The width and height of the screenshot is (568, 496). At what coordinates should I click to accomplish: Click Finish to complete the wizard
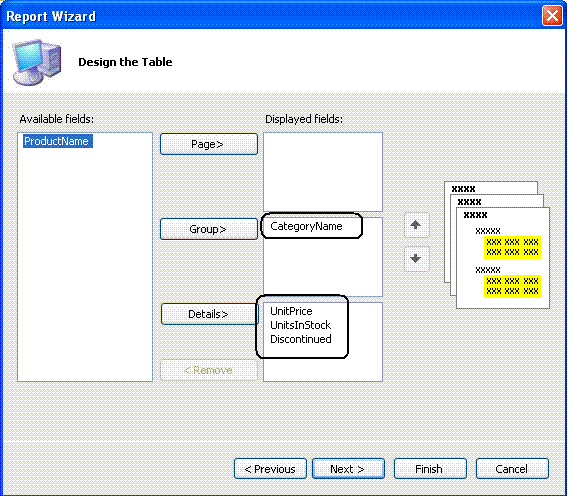(x=430, y=469)
